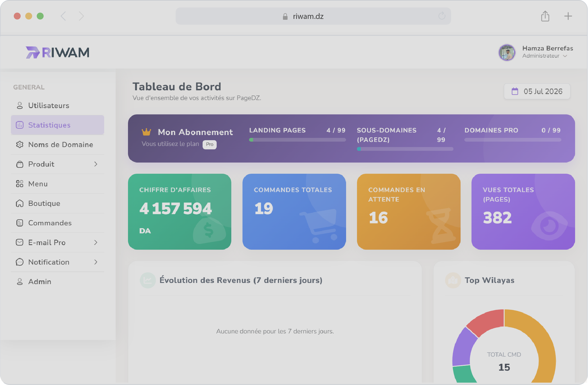Select Statistiques in the sidebar

(57, 125)
